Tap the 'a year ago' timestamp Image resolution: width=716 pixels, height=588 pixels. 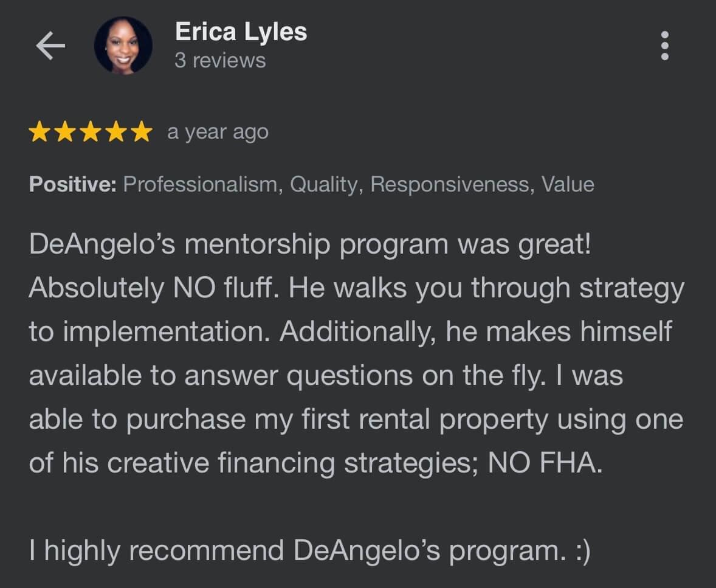click(218, 133)
